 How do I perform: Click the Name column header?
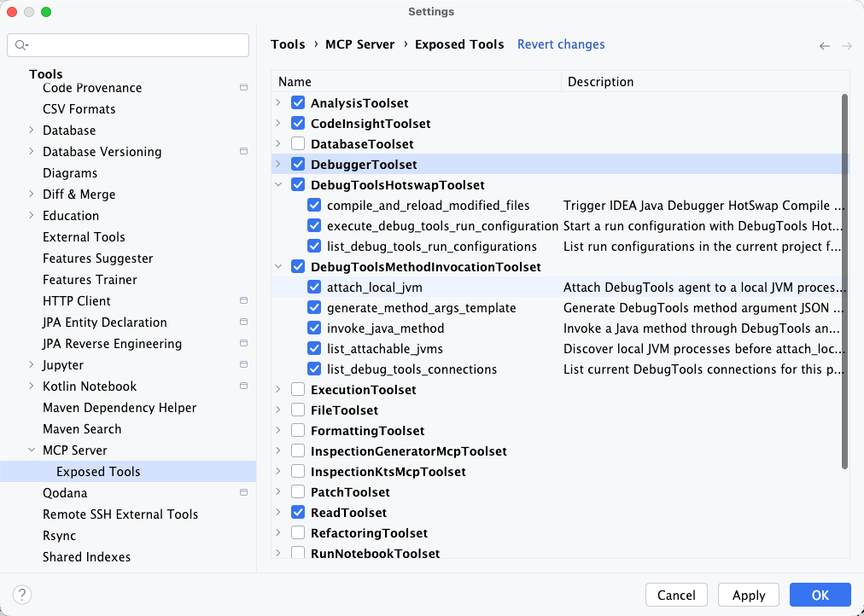(416, 81)
